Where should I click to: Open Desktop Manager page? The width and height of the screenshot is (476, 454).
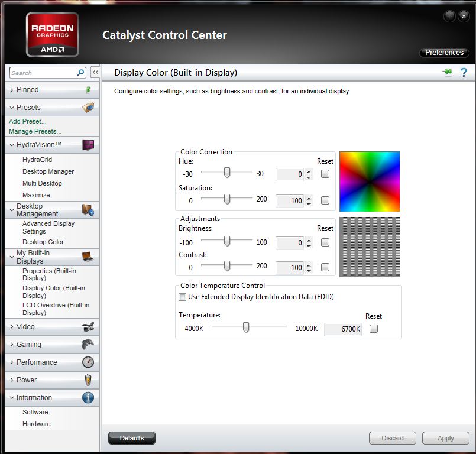click(x=48, y=171)
